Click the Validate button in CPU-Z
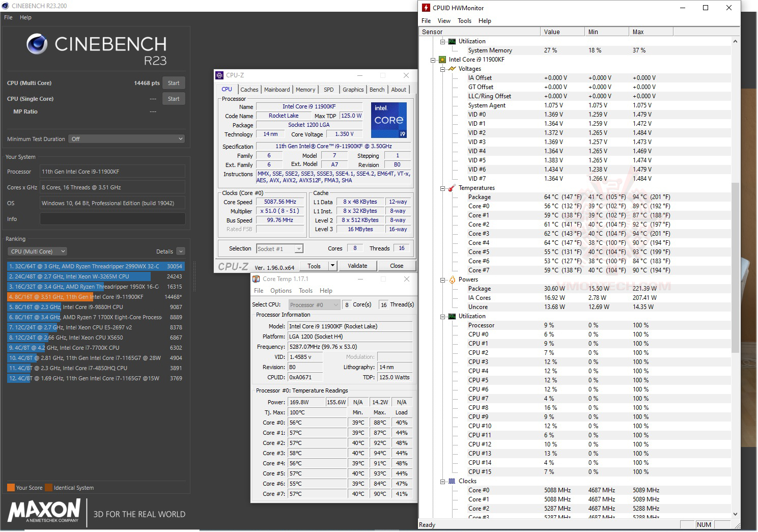758x532 pixels. point(357,266)
